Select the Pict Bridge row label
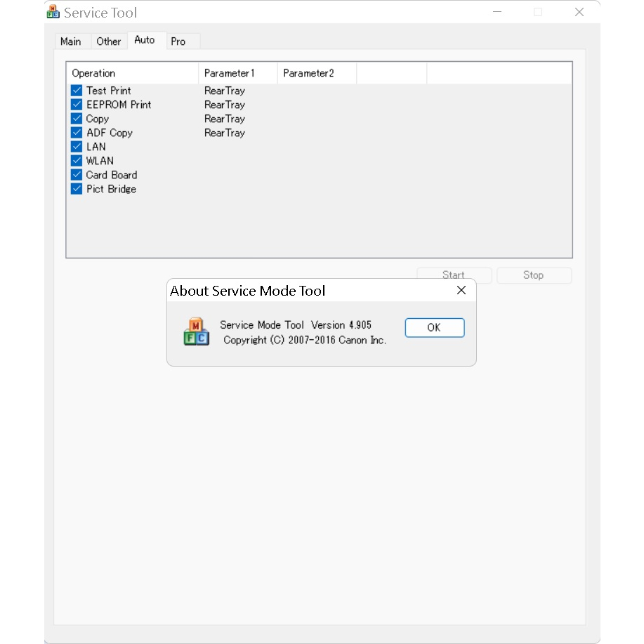 (x=111, y=189)
